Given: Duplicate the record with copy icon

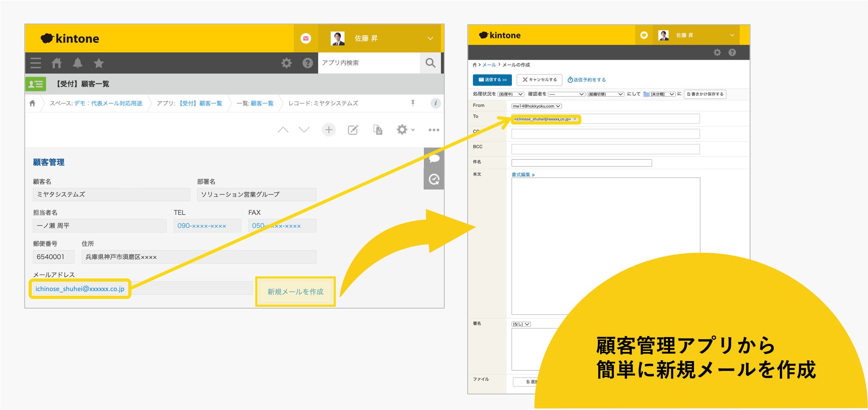Looking at the screenshot, I should tap(378, 130).
